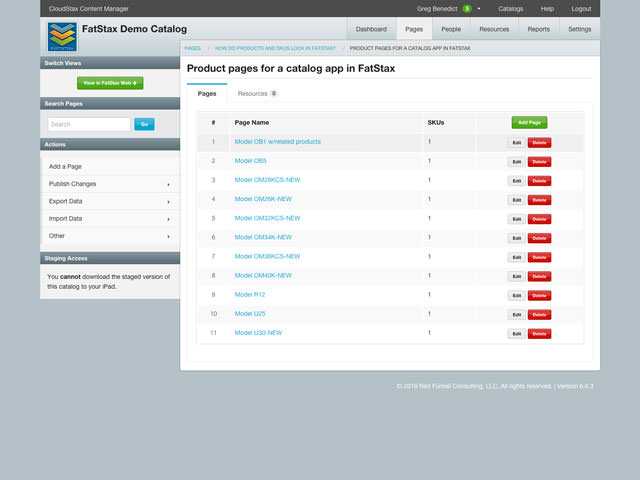640x480 pixels.
Task: Open the main Resources navigation tab
Action: 494,29
